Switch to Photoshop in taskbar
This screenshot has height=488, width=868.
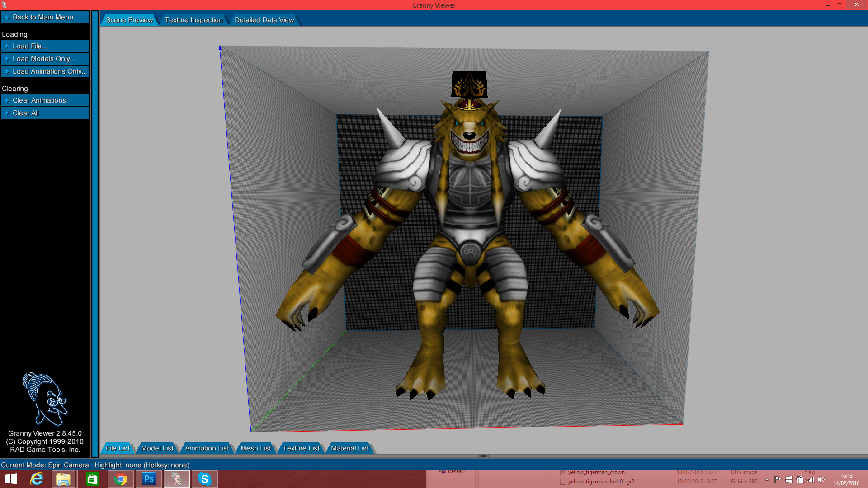(149, 479)
